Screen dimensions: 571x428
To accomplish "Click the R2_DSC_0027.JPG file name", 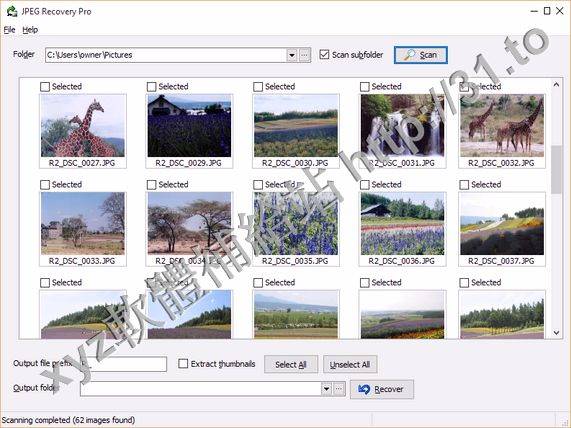I will [82, 163].
